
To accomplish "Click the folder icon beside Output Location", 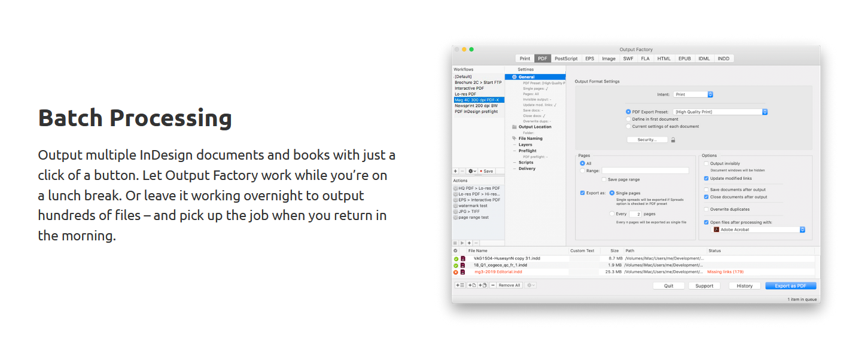I will pos(514,127).
